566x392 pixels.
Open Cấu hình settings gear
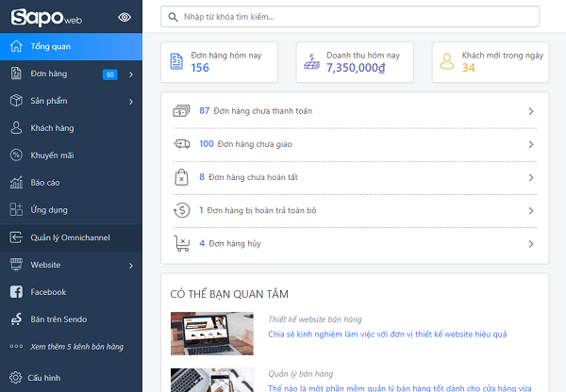point(16,377)
